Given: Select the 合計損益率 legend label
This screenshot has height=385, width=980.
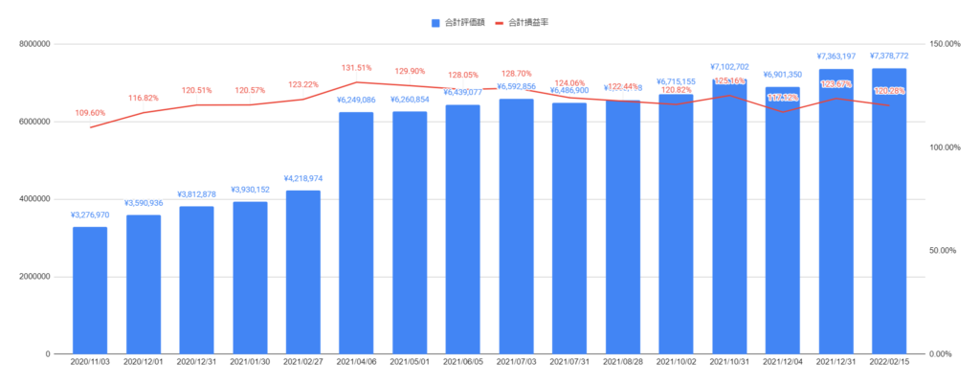Looking at the screenshot, I should click(528, 22).
